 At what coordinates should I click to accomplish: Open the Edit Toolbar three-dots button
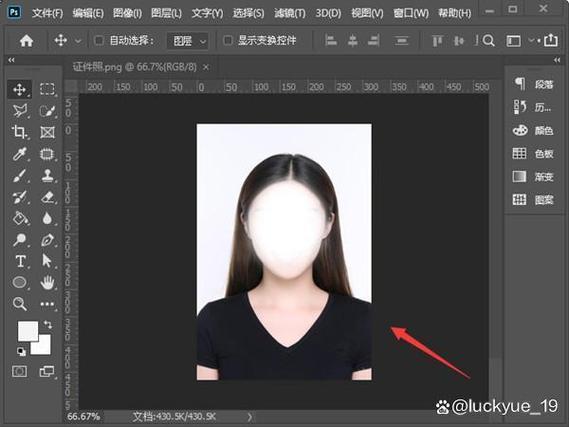coord(47,304)
